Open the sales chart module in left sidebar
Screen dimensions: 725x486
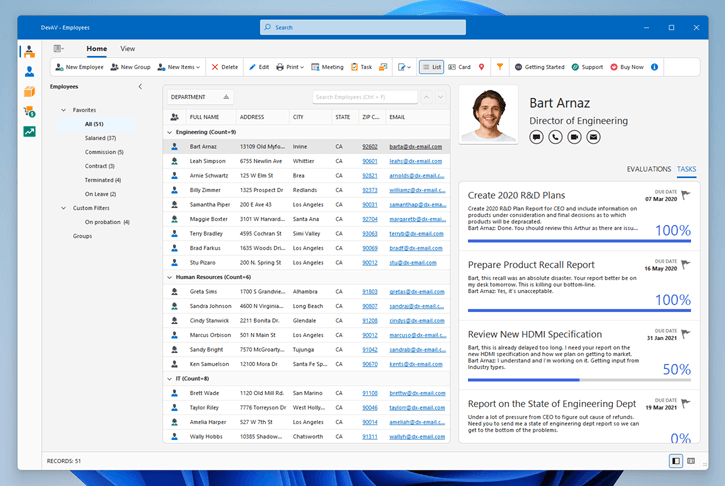tap(30, 131)
